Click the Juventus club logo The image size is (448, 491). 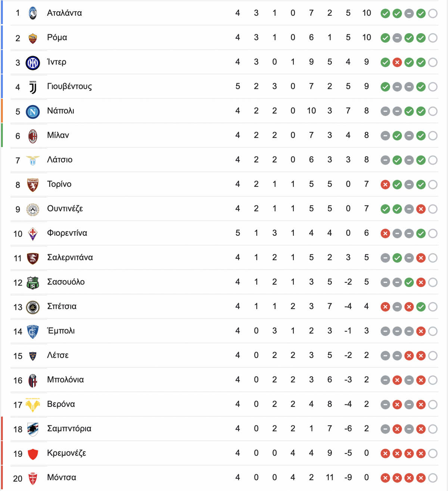pyautogui.click(x=33, y=87)
